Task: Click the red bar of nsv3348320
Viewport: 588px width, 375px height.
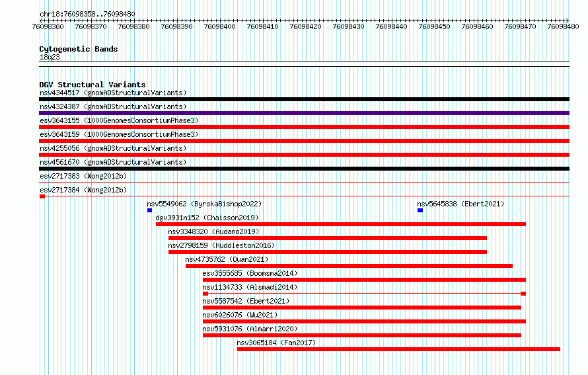Action: [328, 238]
